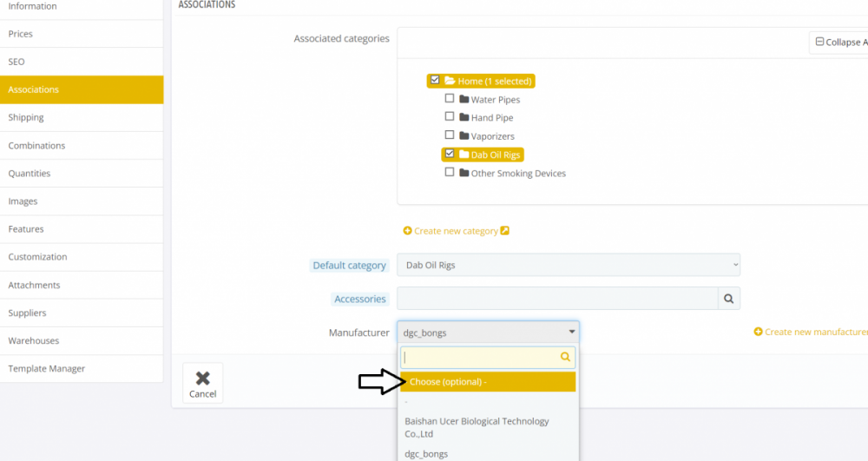Click the Other Smoking Devices folder icon
The height and width of the screenshot is (461, 868).
(464, 173)
